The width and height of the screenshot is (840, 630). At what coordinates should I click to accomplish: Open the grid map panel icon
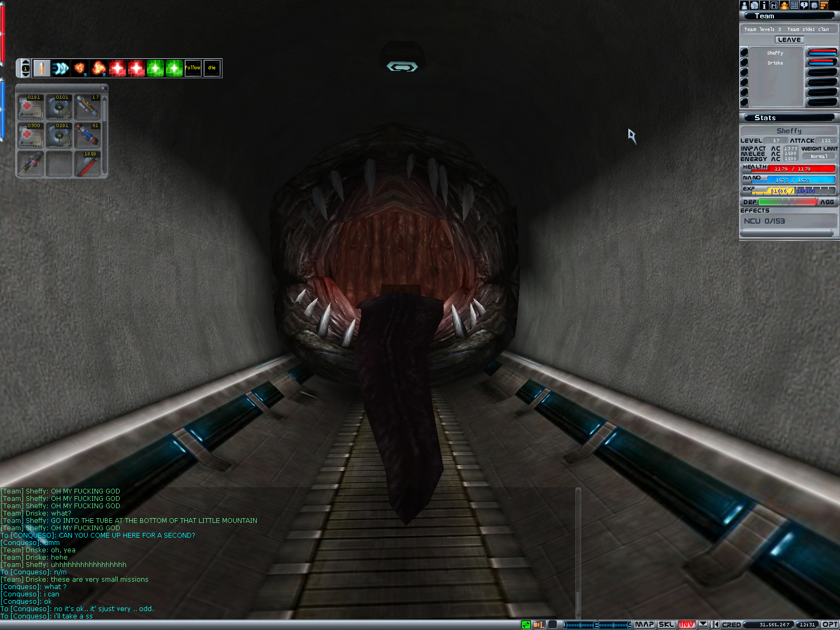tap(794, 5)
